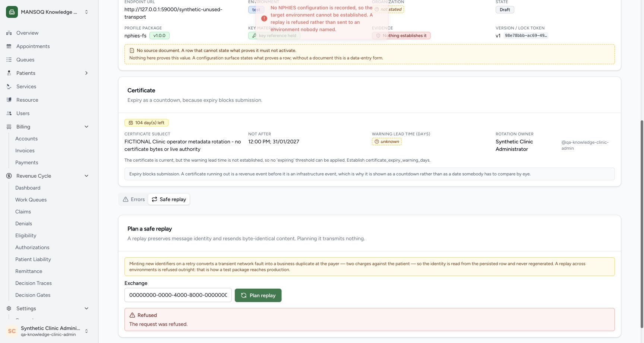
Task: Click the Plan replay button
Action: [x=258, y=295]
